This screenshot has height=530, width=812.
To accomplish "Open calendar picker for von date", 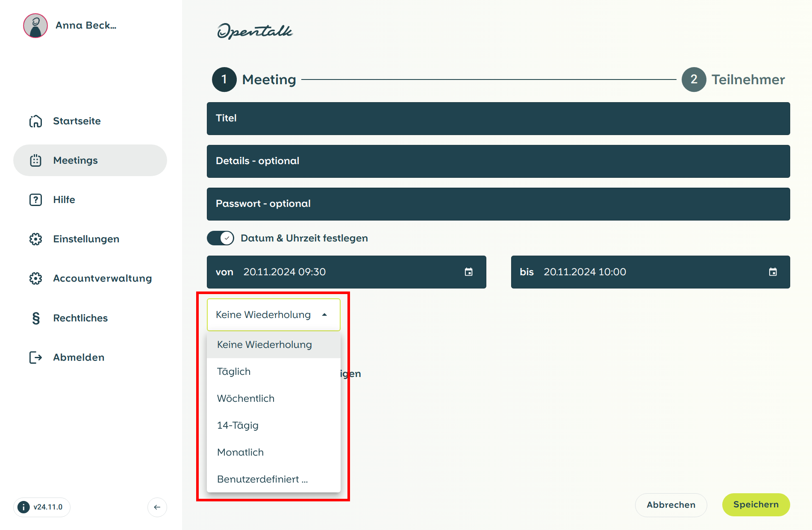I will (x=468, y=272).
